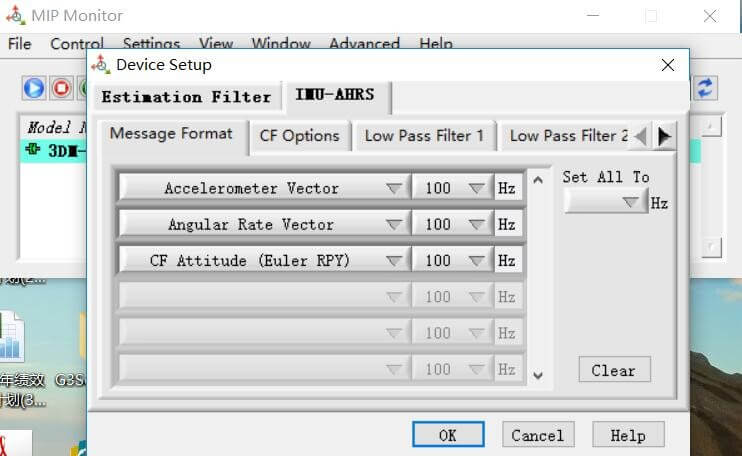Confirm the dialog with OK
Image resolution: width=742 pixels, height=456 pixels.
[447, 435]
